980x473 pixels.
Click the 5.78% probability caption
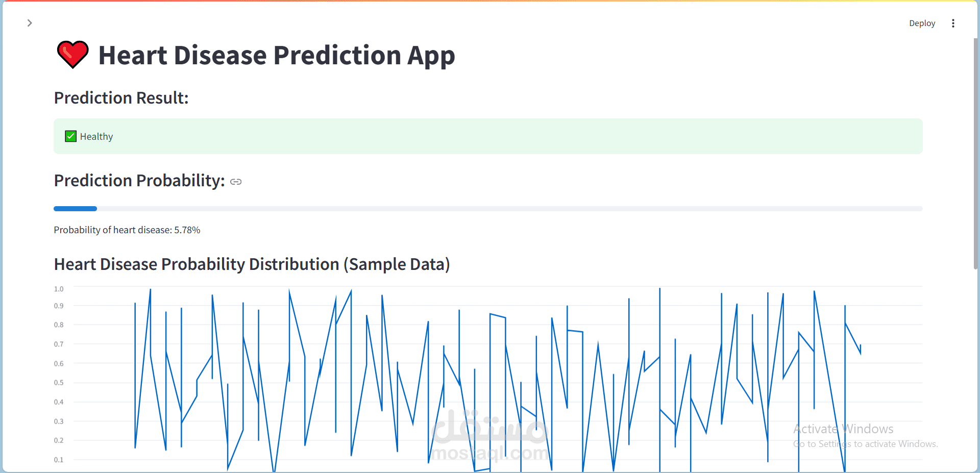point(127,230)
